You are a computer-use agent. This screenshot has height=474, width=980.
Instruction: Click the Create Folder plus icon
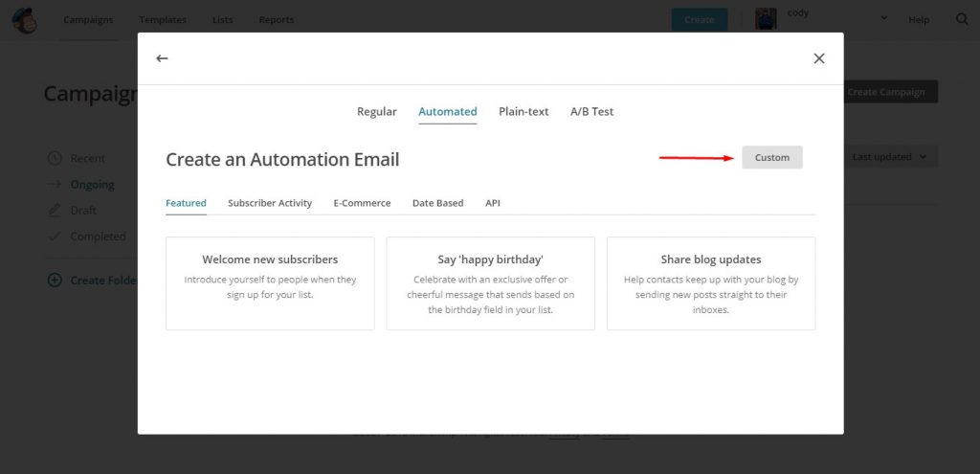click(55, 281)
